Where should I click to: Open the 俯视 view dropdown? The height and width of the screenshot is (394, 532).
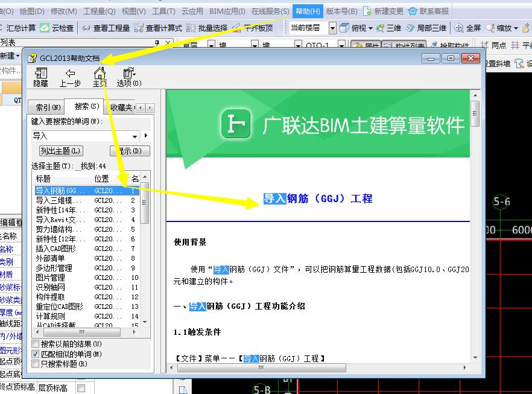click(x=370, y=28)
